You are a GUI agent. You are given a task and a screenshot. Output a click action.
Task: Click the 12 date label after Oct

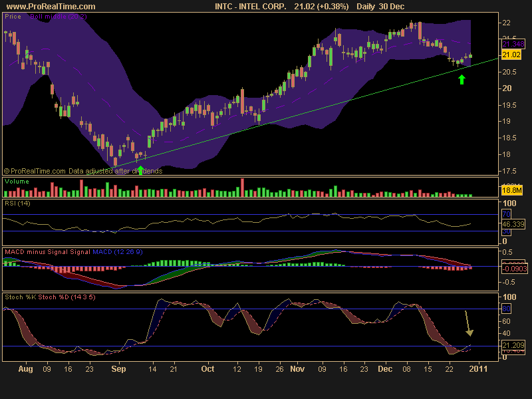(237, 369)
